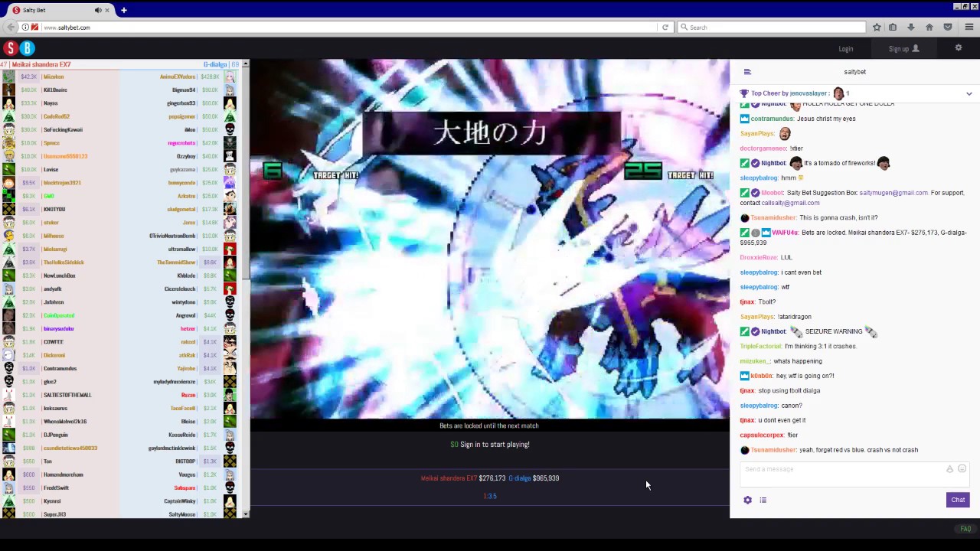Go to browser home page

(929, 28)
